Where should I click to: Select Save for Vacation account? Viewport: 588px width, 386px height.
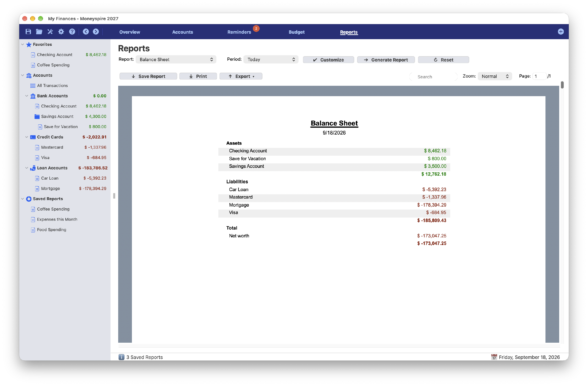(x=61, y=127)
